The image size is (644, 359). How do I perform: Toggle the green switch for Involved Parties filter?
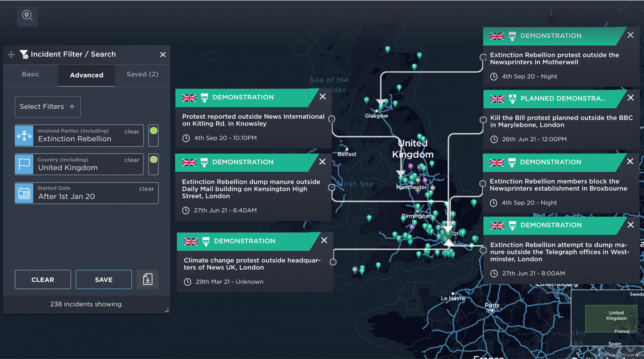(153, 135)
